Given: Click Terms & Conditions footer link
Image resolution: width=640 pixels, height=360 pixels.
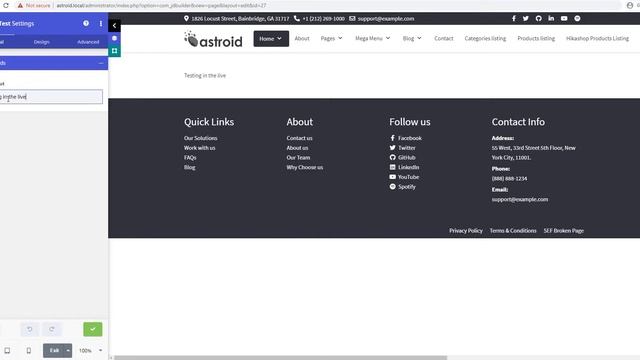Looking at the screenshot, I should pos(513,231).
